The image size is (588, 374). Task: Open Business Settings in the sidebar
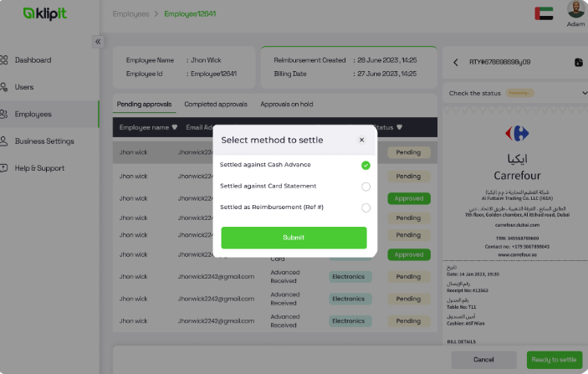[x=44, y=141]
